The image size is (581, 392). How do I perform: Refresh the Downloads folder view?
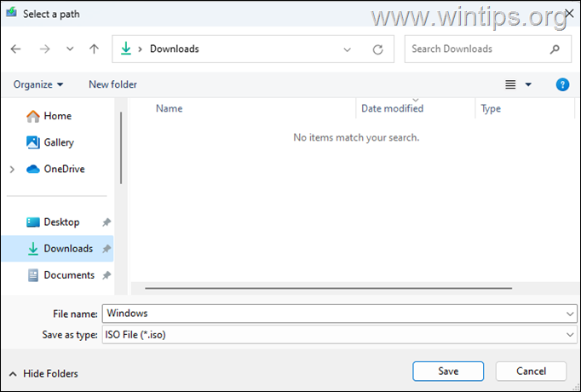377,49
